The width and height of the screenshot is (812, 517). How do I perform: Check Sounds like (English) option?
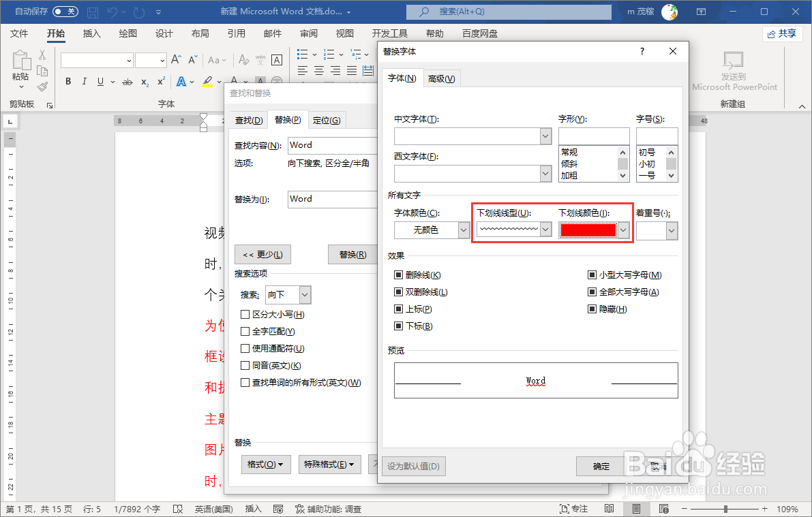click(x=245, y=365)
